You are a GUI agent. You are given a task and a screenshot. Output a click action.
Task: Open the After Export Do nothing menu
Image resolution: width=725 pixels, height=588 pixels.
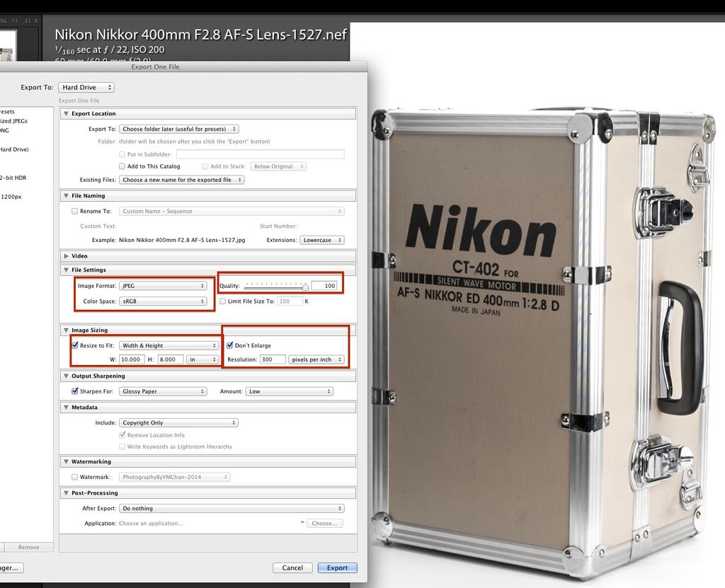232,509
